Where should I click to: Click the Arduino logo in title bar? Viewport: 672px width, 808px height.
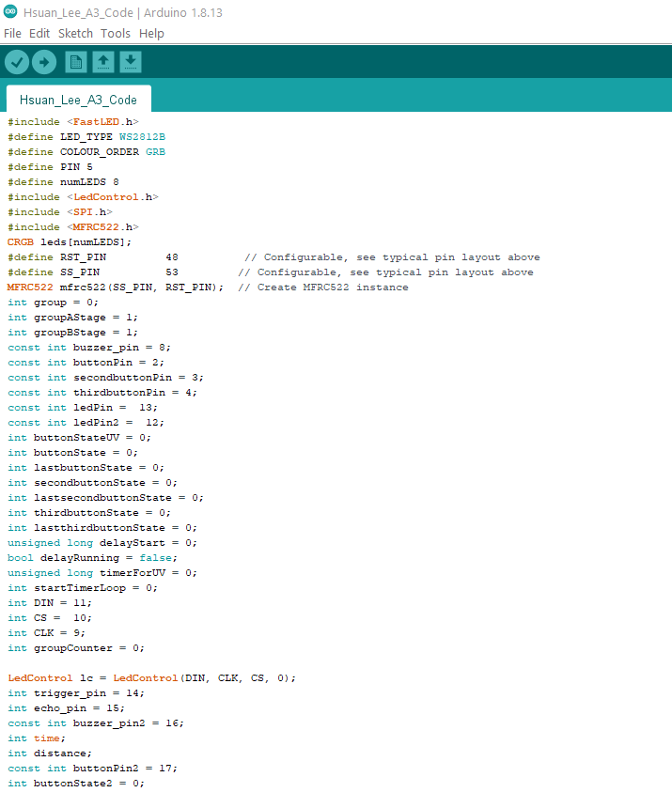10,12
